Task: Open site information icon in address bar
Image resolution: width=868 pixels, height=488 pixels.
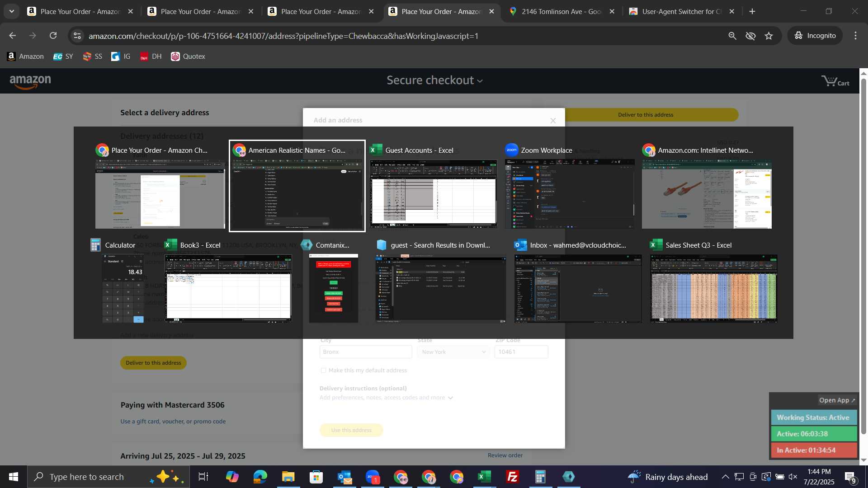Action: tap(77, 36)
